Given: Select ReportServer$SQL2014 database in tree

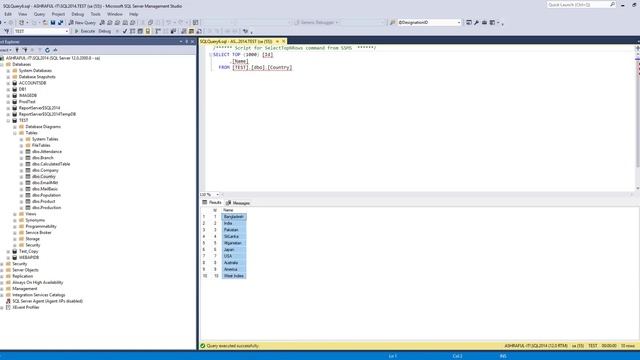Looking at the screenshot, I should coord(40,108).
